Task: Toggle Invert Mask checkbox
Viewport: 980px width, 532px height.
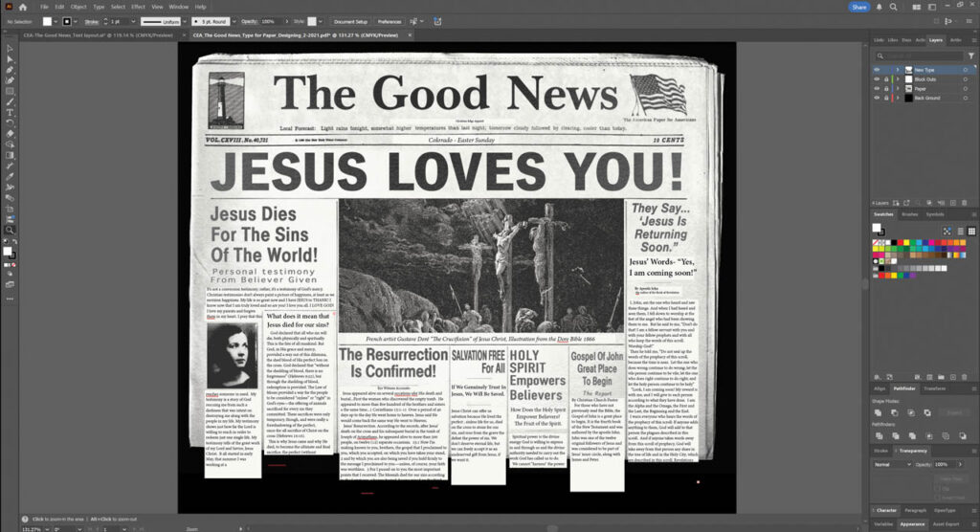Action: tap(938, 498)
